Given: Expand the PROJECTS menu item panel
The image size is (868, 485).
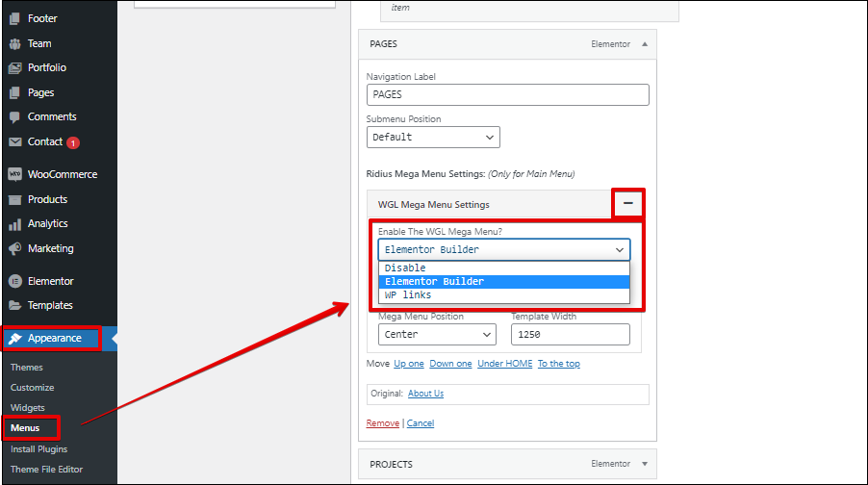Looking at the screenshot, I should pyautogui.click(x=645, y=464).
